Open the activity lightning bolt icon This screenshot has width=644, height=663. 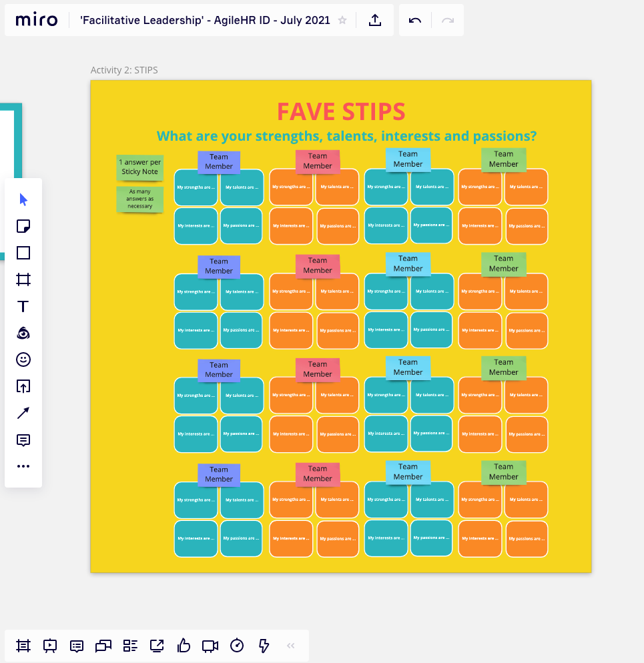(264, 646)
